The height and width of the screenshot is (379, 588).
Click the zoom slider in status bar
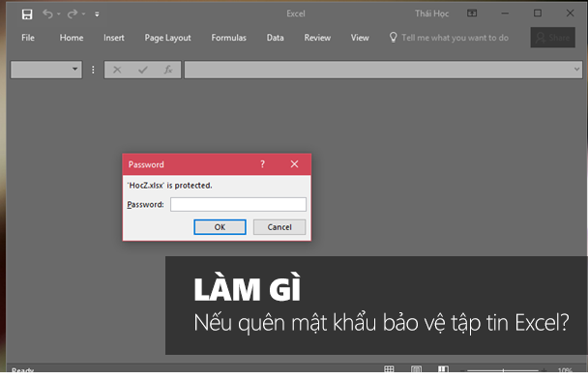(x=503, y=370)
